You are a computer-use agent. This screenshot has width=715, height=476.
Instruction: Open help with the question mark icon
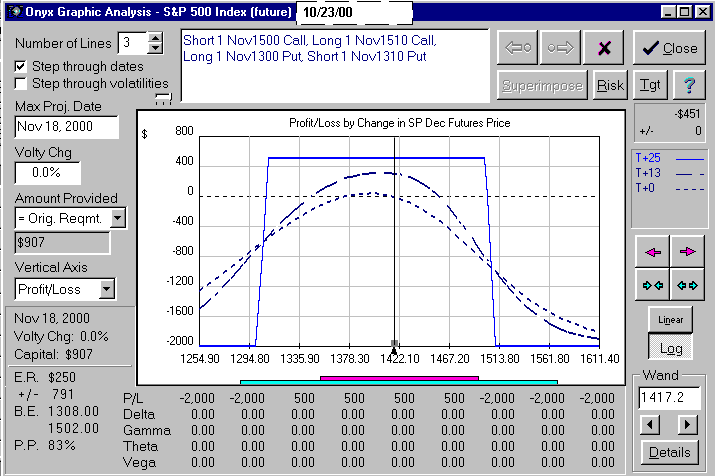(x=689, y=85)
